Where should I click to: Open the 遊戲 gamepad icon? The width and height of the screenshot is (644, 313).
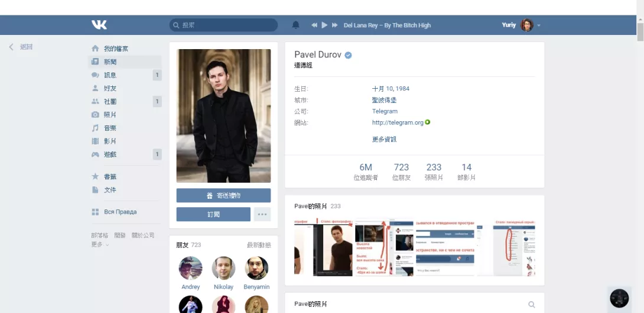[95, 154]
